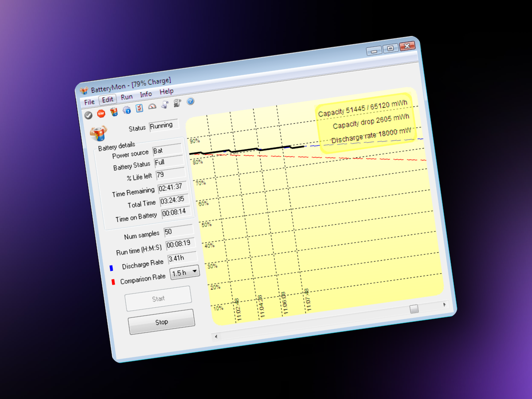This screenshot has width=532, height=399.
Task: Close the BatteryMon window
Action: 407,46
